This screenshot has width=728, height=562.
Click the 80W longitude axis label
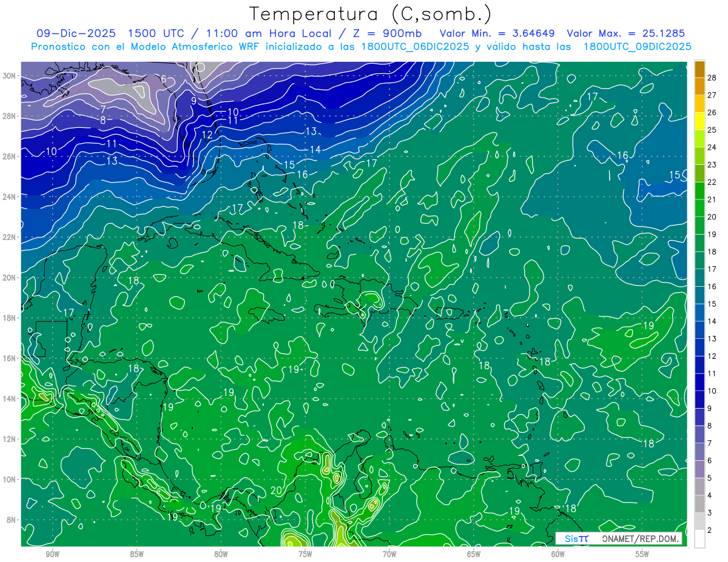tap(221, 554)
